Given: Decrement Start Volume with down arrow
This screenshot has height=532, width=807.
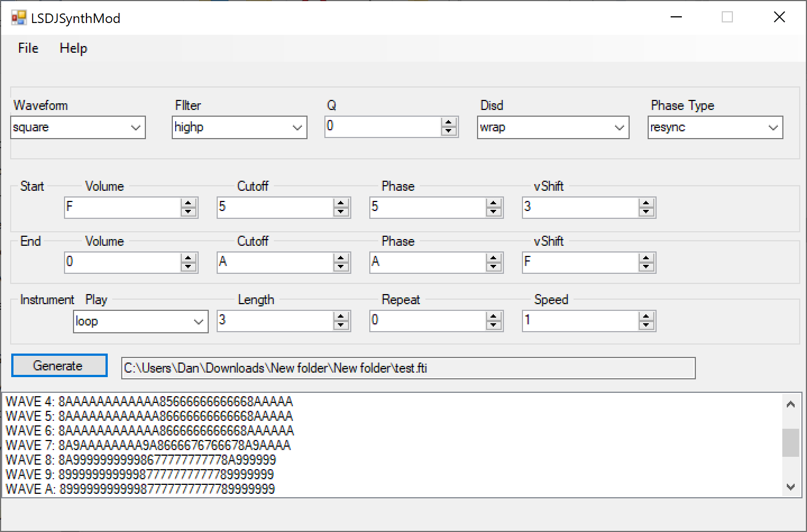Looking at the screenshot, I should pyautogui.click(x=189, y=212).
